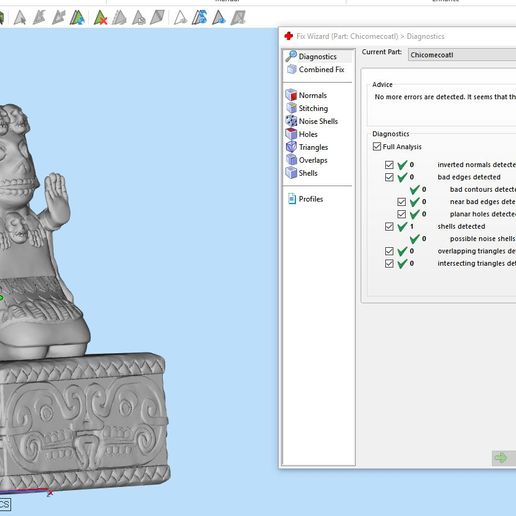516x516 pixels.
Task: Click the 'No more errors are detected' advice text
Action: pyautogui.click(x=445, y=97)
